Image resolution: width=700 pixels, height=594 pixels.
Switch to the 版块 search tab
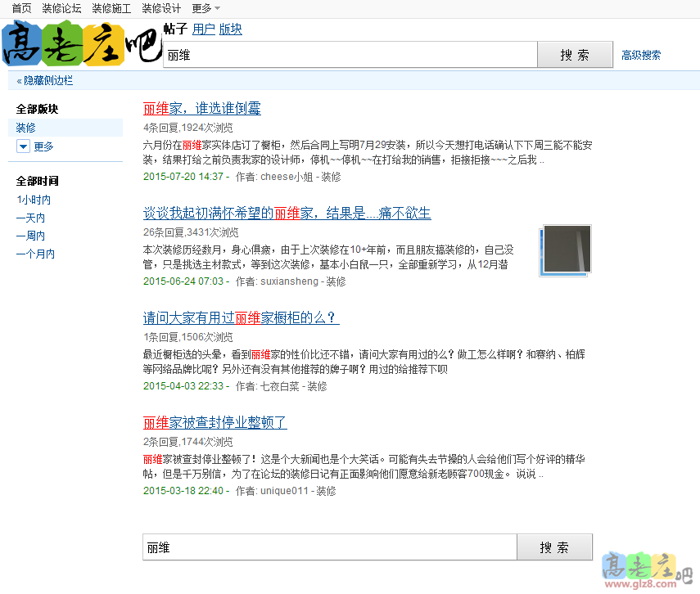(x=229, y=28)
